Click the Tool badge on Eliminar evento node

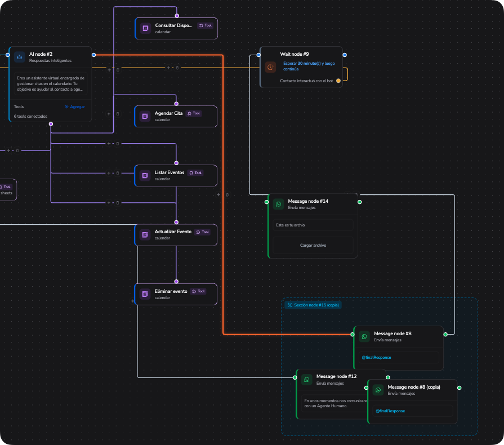pos(198,291)
